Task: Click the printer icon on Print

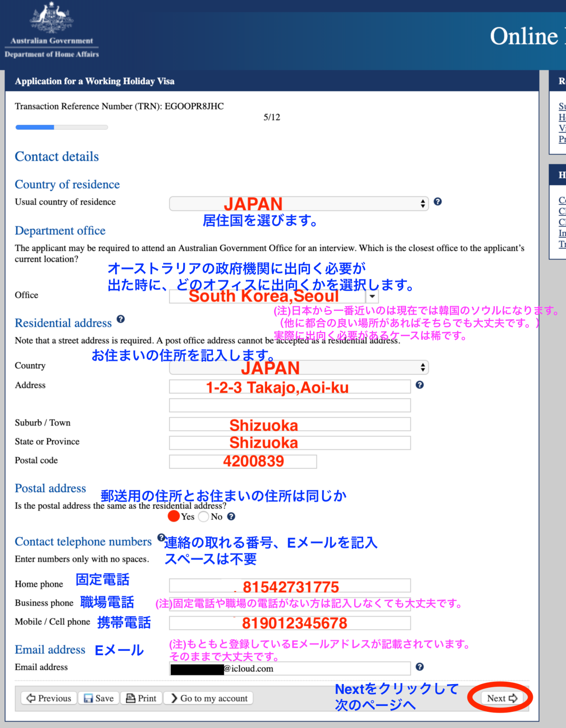Action: [x=130, y=698]
